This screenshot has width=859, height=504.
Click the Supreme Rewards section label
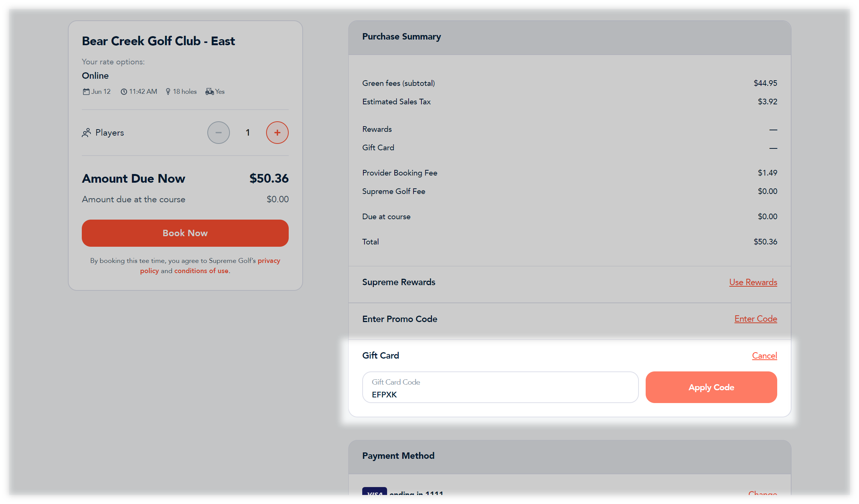point(399,282)
